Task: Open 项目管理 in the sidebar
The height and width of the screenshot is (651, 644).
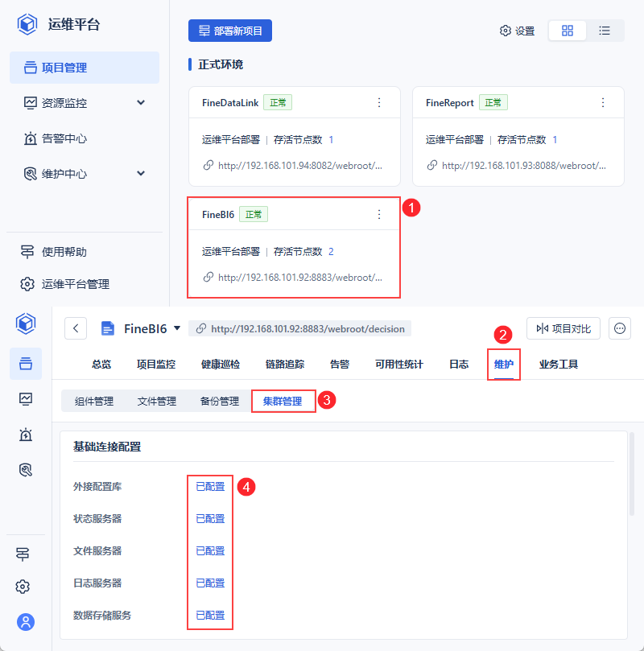Action: tap(85, 68)
